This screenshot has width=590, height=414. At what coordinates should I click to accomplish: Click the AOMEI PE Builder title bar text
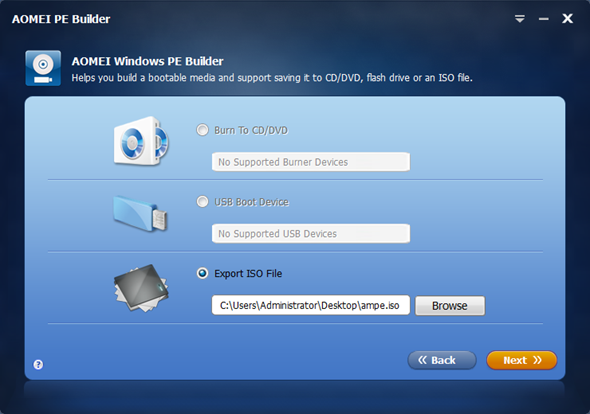[x=61, y=19]
